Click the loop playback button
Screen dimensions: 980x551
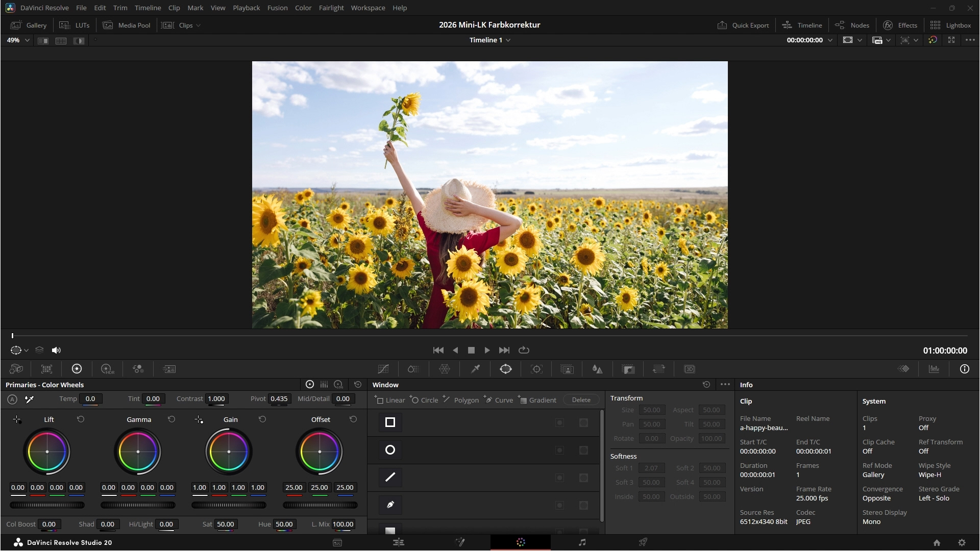[x=524, y=350]
